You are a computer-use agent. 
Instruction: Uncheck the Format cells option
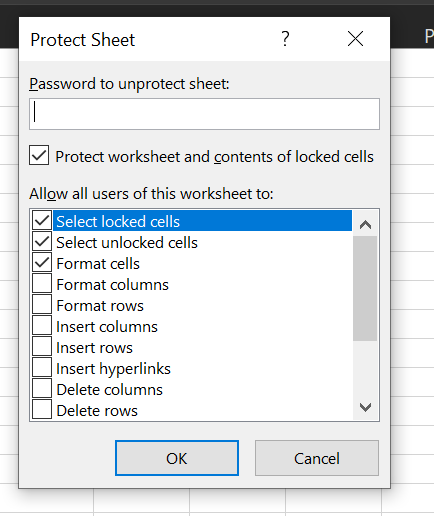click(x=42, y=262)
